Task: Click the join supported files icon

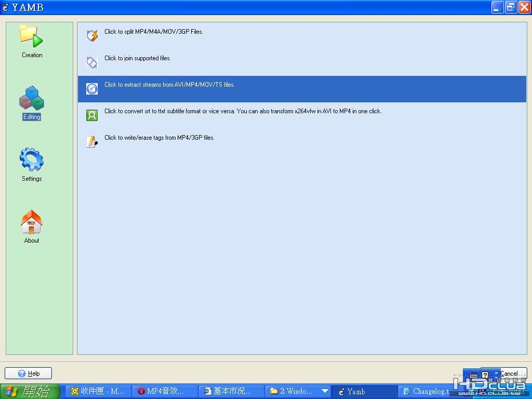Action: [92, 62]
